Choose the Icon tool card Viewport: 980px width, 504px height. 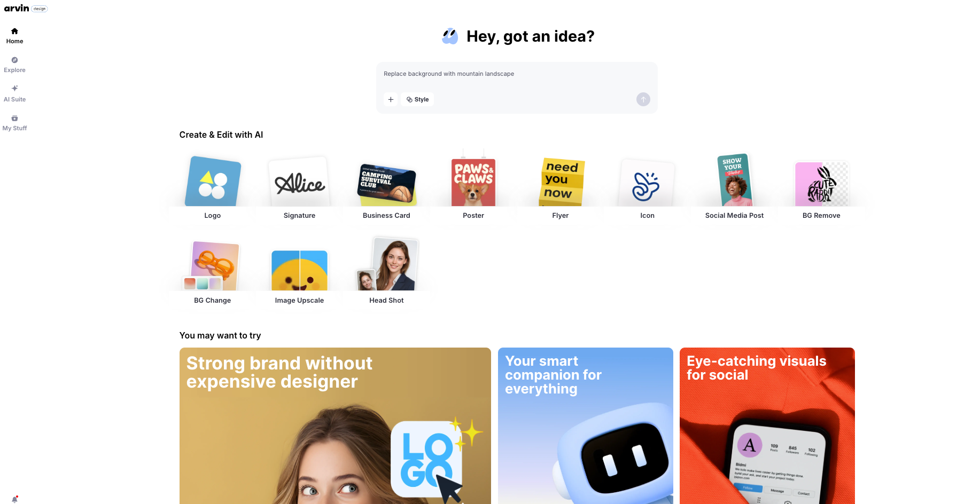tap(647, 187)
